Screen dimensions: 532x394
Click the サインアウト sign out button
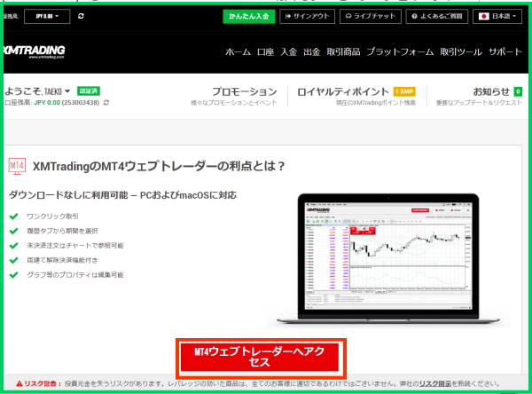coord(307,16)
